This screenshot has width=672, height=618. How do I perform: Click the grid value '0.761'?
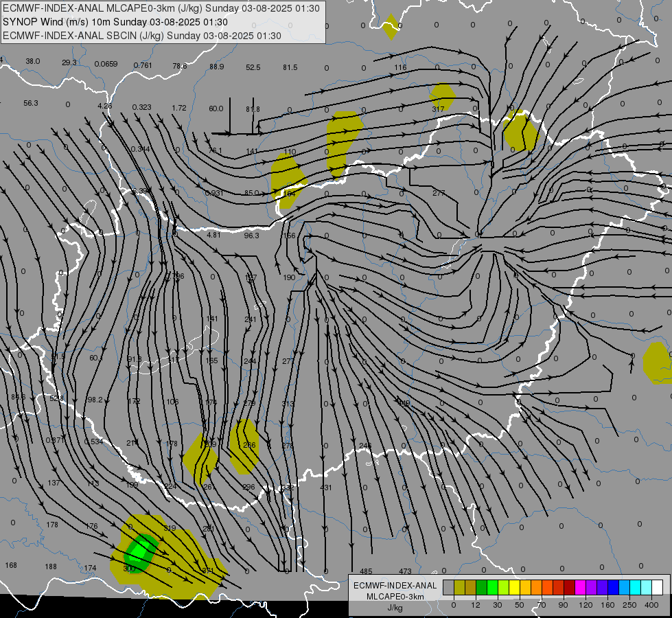point(143,65)
